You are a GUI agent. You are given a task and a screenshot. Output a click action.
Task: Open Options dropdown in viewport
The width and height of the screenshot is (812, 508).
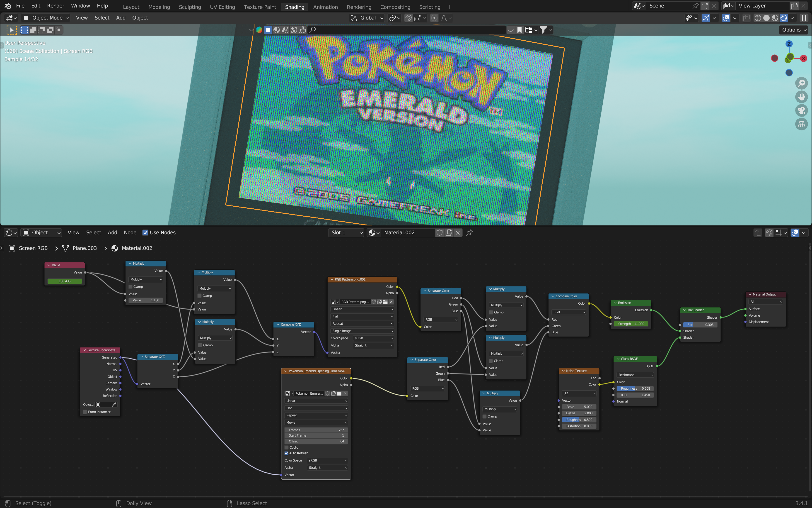794,30
